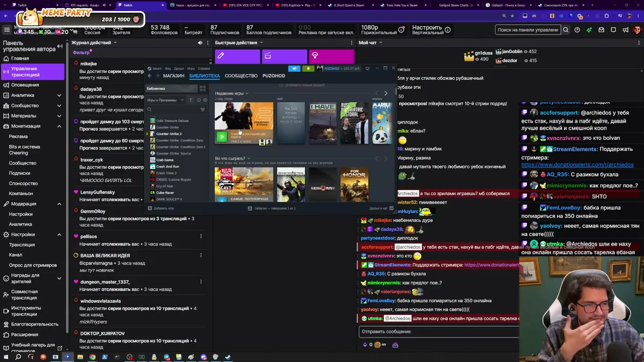The width and height of the screenshot is (644, 362).
Task: Click the search magnifier in Twitch dashboard
Action: point(566,30)
